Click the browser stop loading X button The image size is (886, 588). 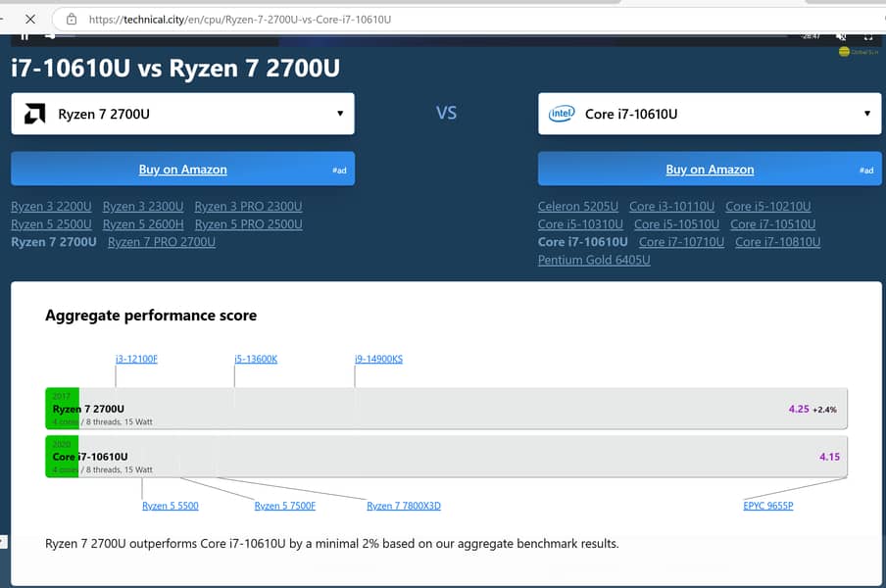pos(30,19)
